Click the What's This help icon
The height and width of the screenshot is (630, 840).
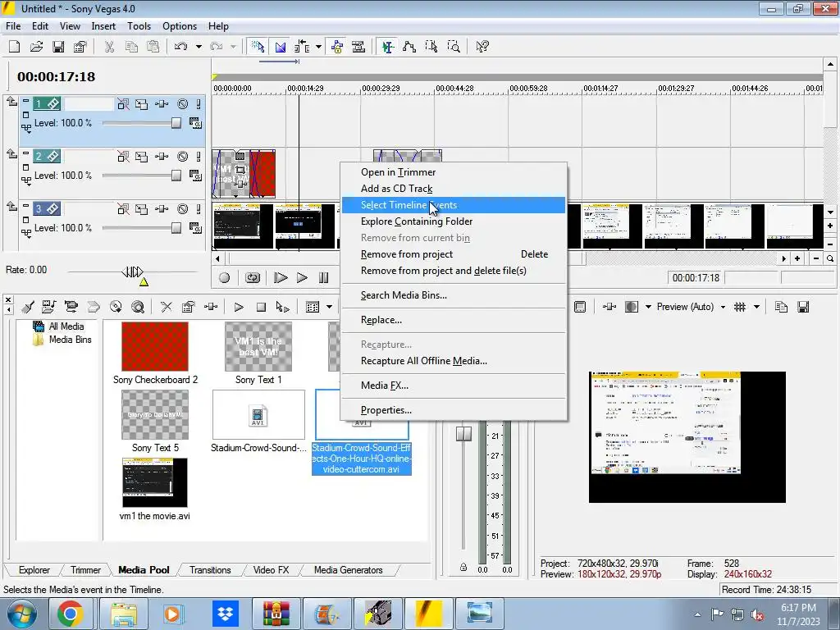[x=482, y=47]
